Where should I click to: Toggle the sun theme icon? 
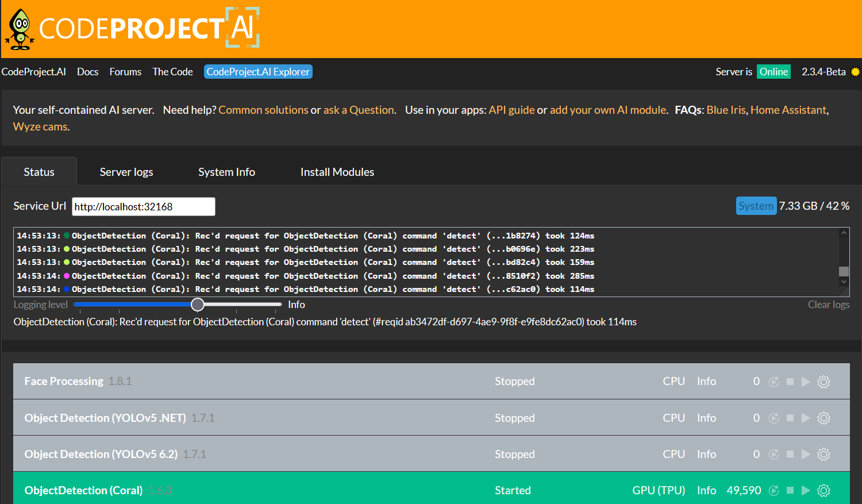[855, 72]
